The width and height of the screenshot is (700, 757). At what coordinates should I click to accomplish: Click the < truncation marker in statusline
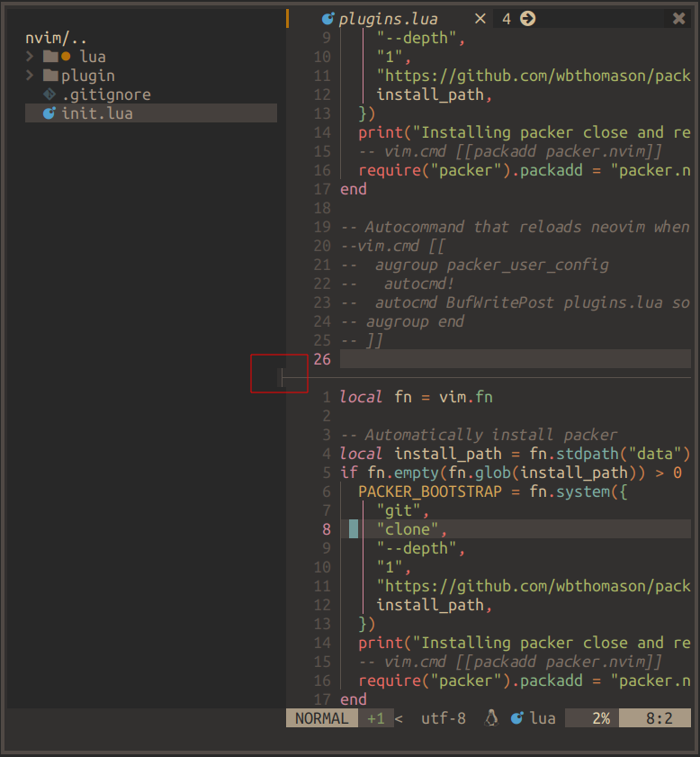pos(399,718)
